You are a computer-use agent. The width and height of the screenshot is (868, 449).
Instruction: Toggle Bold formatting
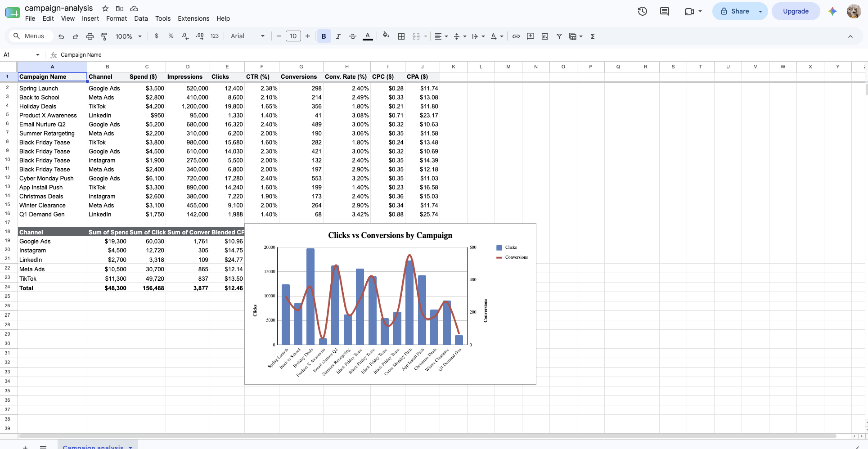324,36
